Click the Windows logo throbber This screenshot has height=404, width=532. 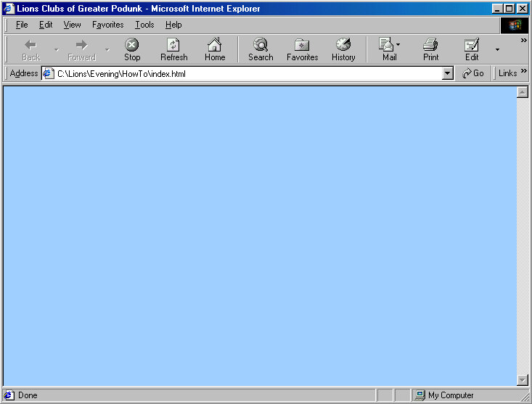(515, 25)
